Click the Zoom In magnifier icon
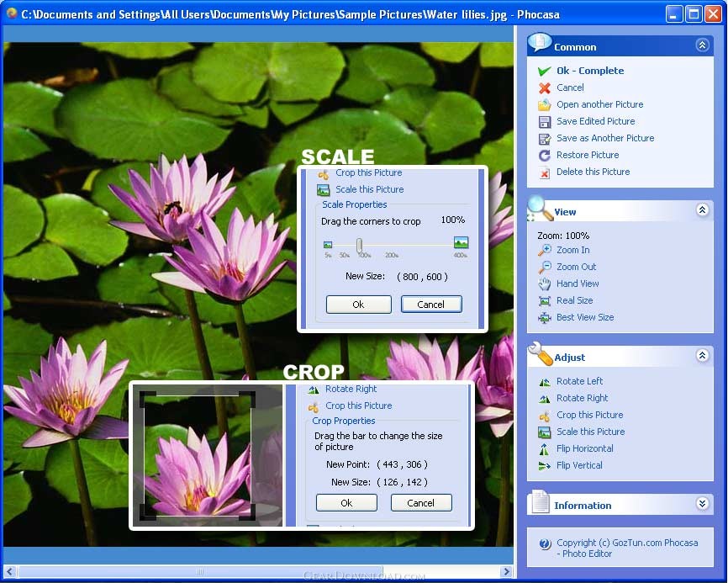 (544, 250)
